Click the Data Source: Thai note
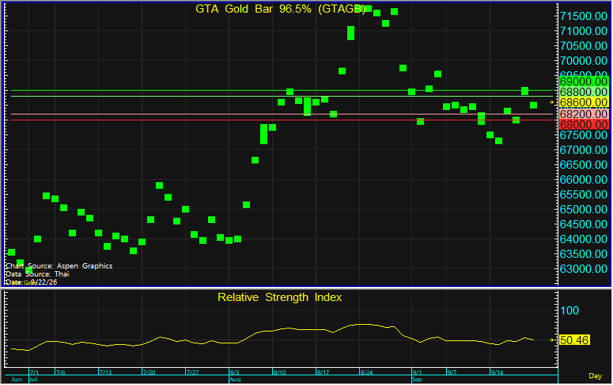This screenshot has width=613, height=385. click(x=38, y=274)
